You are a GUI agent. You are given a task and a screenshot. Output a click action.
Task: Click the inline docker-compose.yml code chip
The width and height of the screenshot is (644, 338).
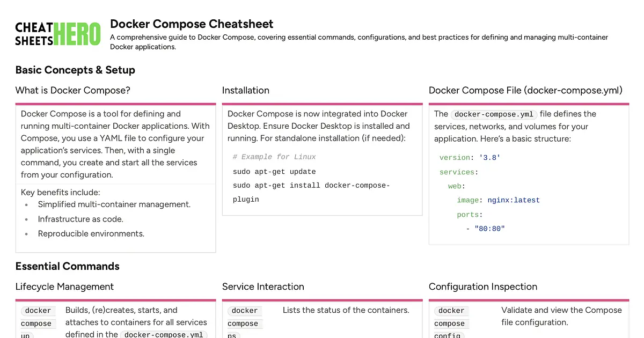point(493,114)
